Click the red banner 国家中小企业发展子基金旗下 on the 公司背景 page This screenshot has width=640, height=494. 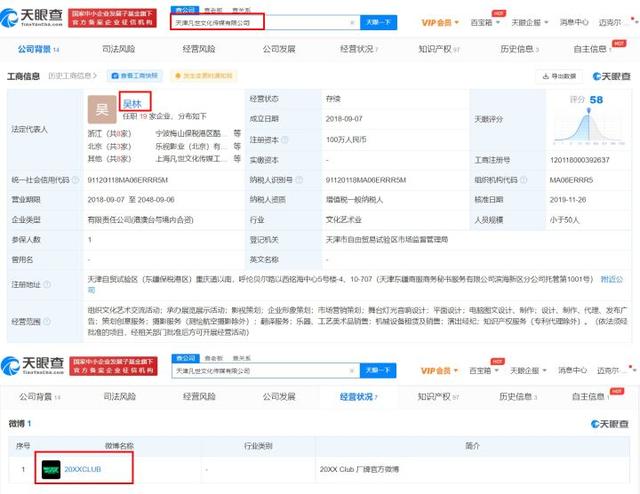(x=112, y=18)
